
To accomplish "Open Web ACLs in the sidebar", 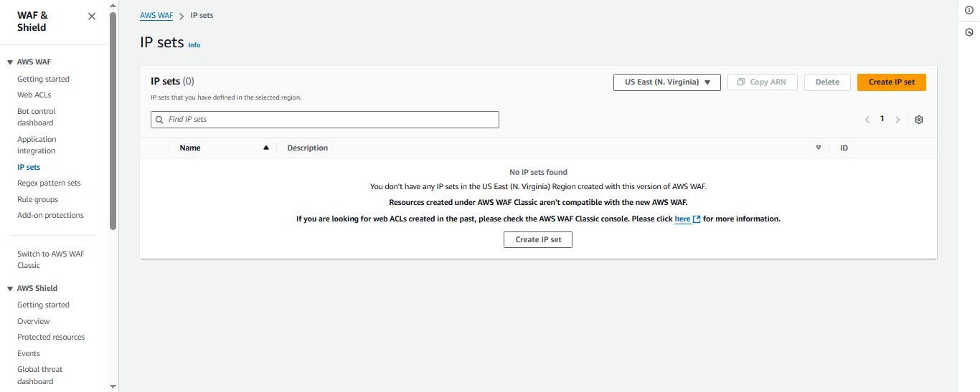I will [34, 95].
